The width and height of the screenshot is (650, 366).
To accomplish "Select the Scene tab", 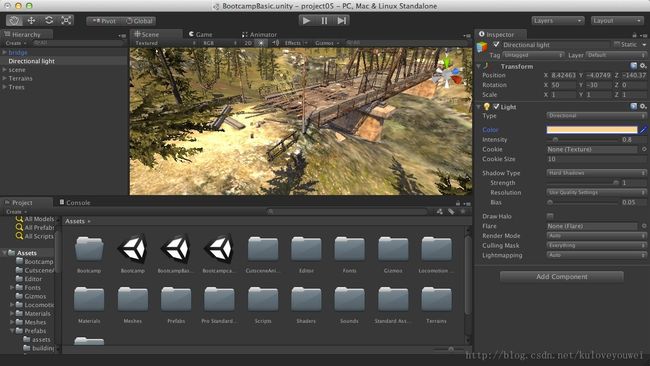I will point(147,34).
